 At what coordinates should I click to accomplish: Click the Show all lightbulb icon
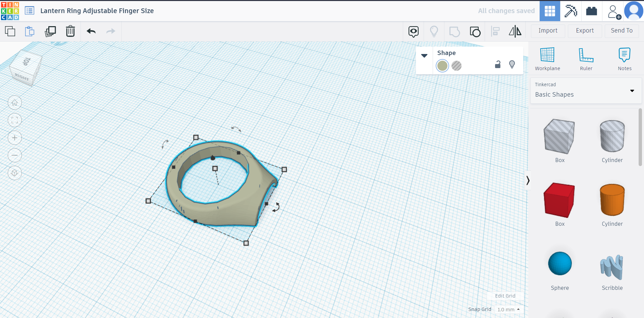tap(434, 32)
